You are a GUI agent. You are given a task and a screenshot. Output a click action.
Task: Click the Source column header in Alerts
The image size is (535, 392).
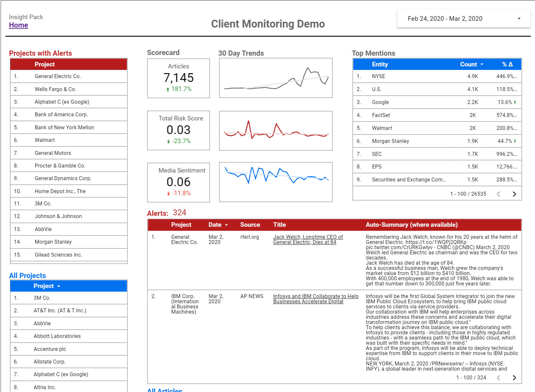(250, 225)
